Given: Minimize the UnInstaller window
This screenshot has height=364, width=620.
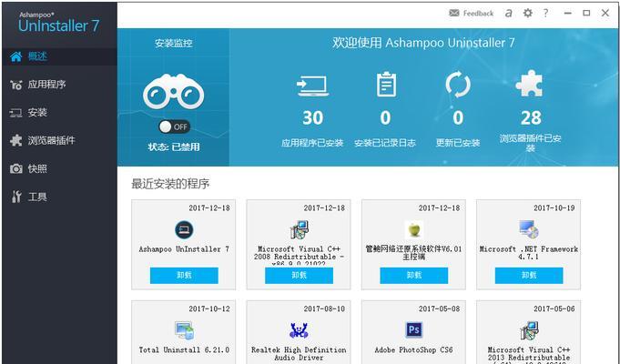Looking at the screenshot, I should point(568,13).
